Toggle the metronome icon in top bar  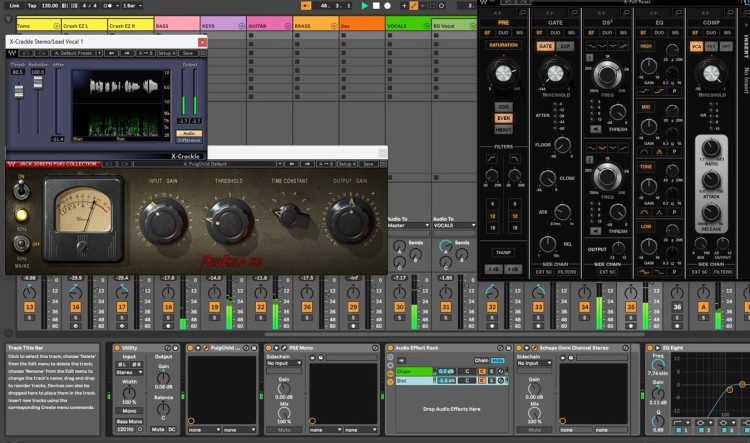click(108, 6)
